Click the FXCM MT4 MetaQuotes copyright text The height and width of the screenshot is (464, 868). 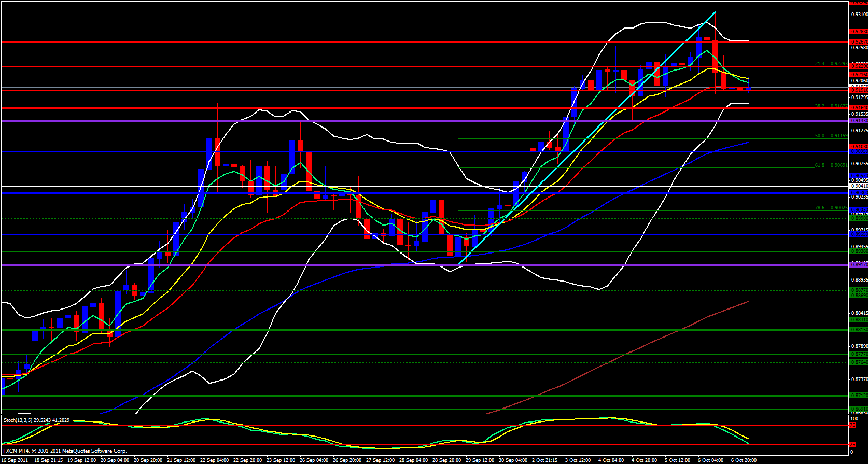[65, 451]
